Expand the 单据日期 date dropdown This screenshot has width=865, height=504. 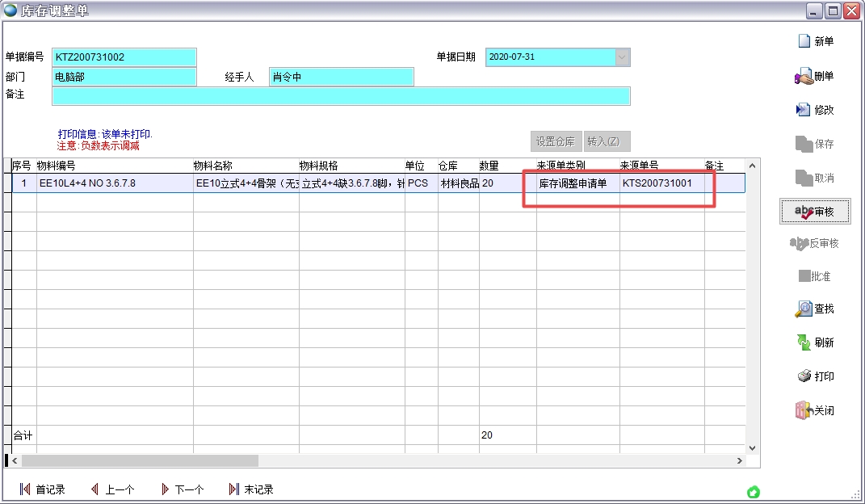point(622,57)
